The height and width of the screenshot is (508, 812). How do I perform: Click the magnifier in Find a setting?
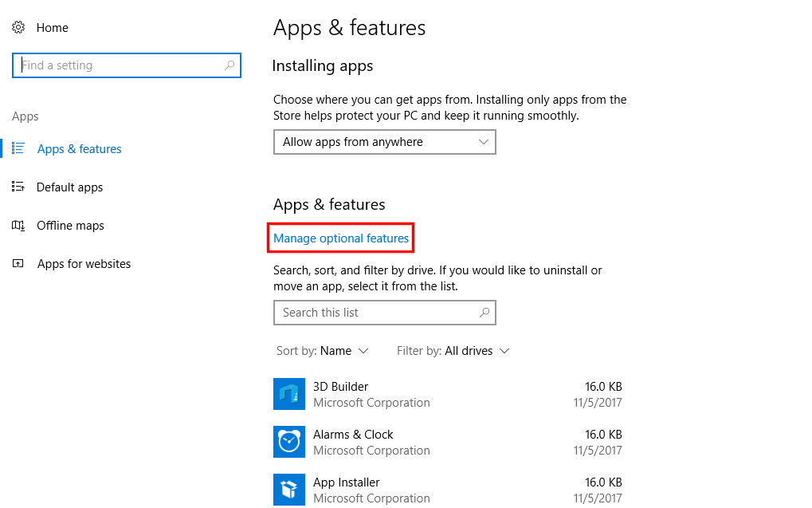coord(230,65)
